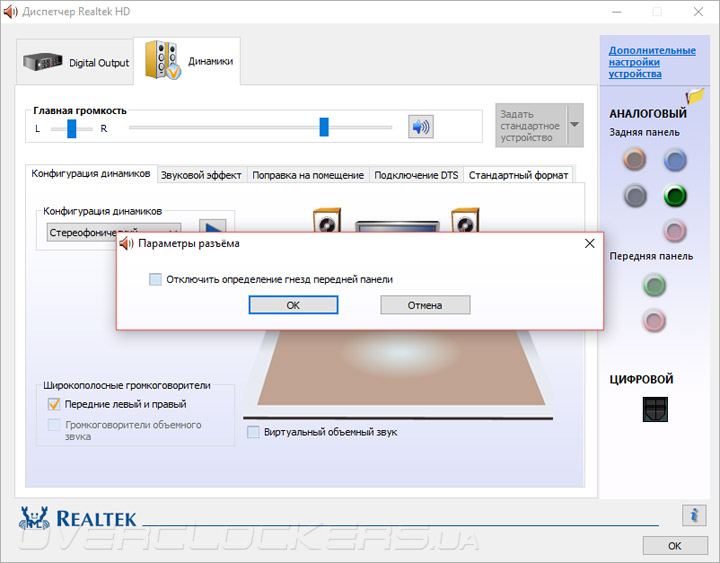720x563 pixels.
Task: Click OK in the connector settings dialog
Action: click(x=293, y=305)
